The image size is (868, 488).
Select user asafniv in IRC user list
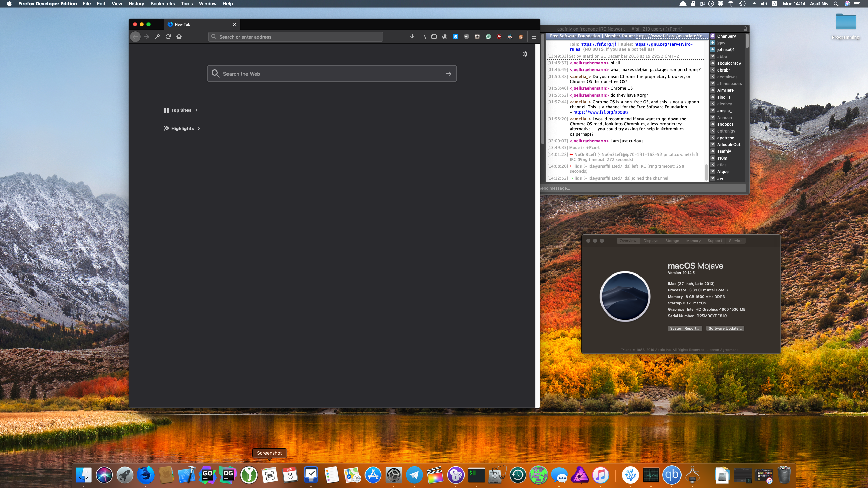coord(724,151)
